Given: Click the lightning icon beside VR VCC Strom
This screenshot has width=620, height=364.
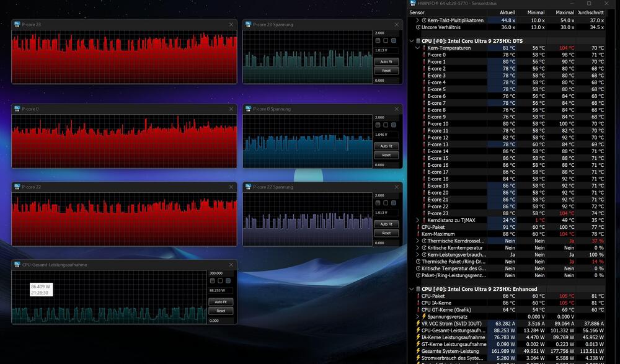Looking at the screenshot, I should pos(418,323).
